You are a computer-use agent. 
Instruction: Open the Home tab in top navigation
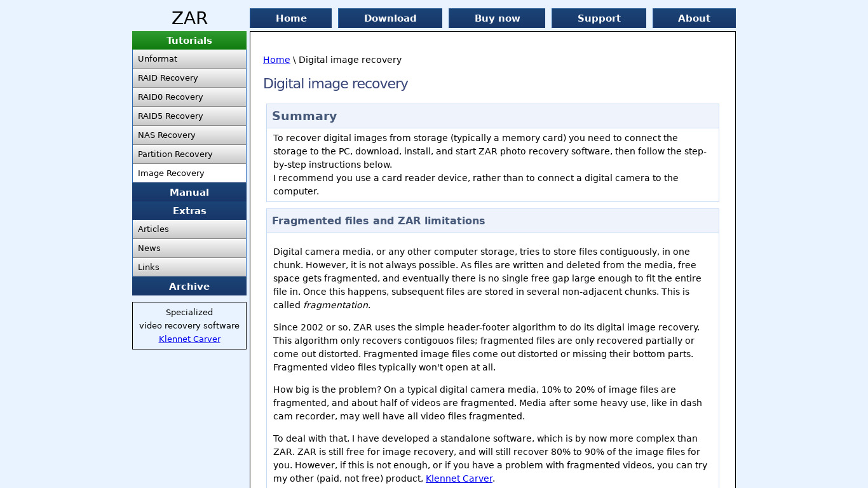[291, 18]
